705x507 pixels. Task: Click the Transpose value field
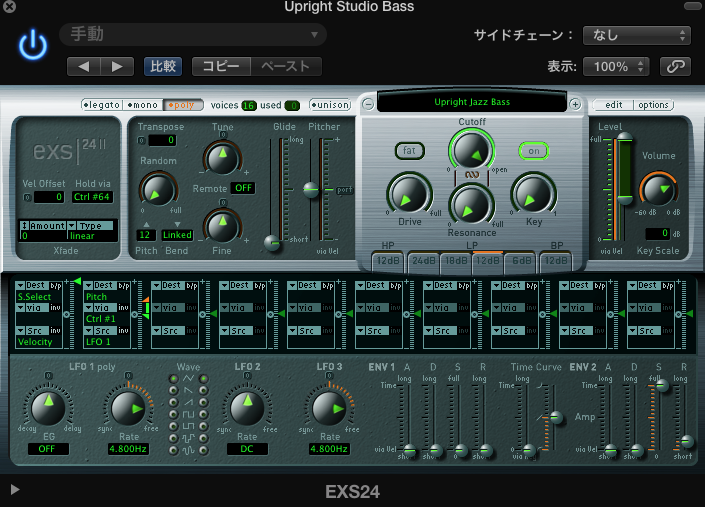tap(162, 140)
